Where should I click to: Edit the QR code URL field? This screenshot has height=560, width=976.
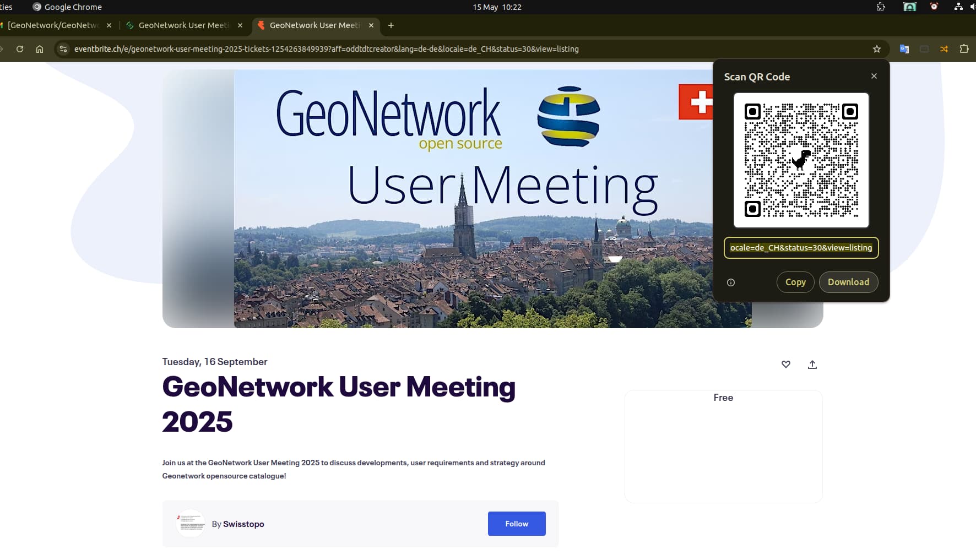click(x=801, y=248)
